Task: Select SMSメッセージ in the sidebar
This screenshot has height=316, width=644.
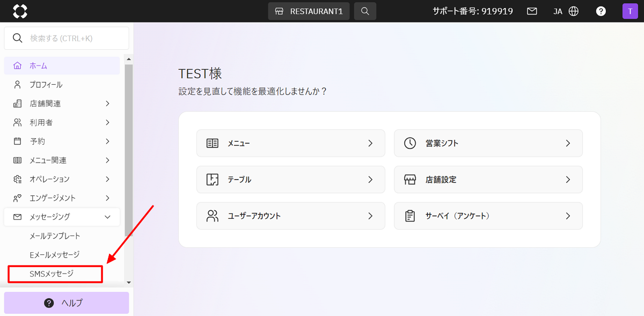Action: click(x=52, y=274)
